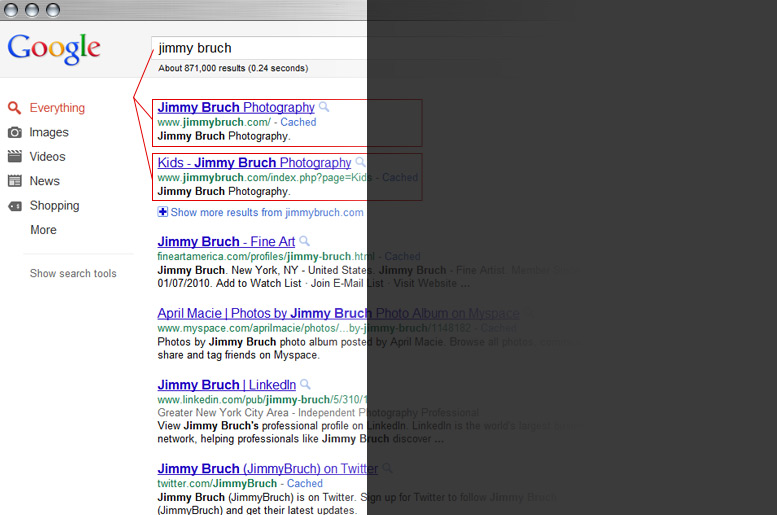
Task: Open April Macie Photos by Jimmy Bruch link
Action: pos(338,314)
